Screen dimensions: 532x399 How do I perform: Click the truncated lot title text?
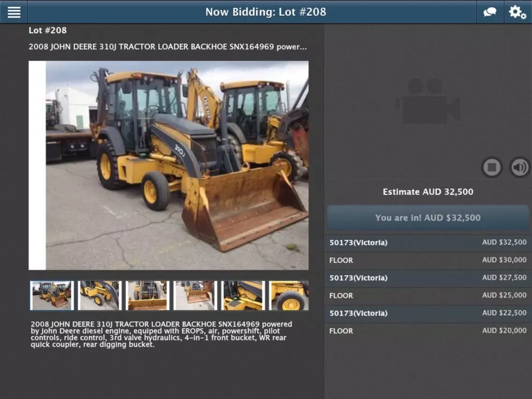tap(168, 47)
